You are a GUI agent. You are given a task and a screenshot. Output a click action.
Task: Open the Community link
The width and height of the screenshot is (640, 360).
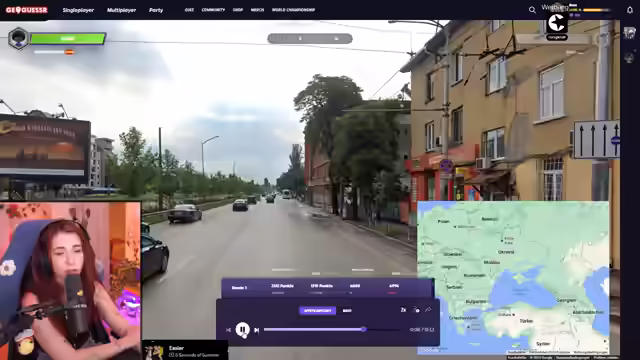pyautogui.click(x=213, y=10)
